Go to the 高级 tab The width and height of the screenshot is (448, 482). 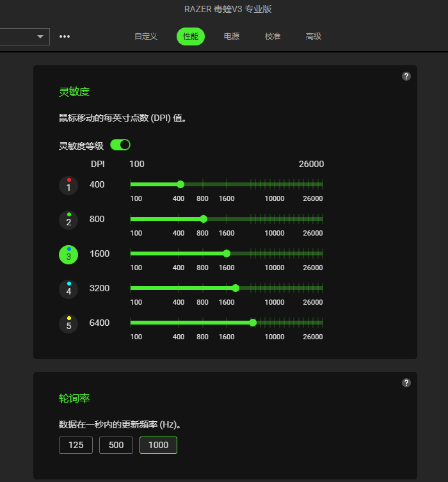point(314,36)
